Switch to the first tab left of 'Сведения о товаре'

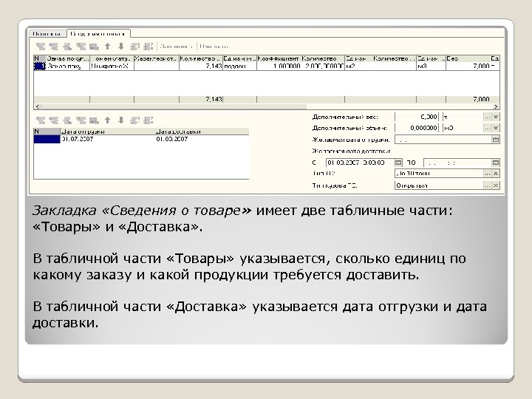48,33
